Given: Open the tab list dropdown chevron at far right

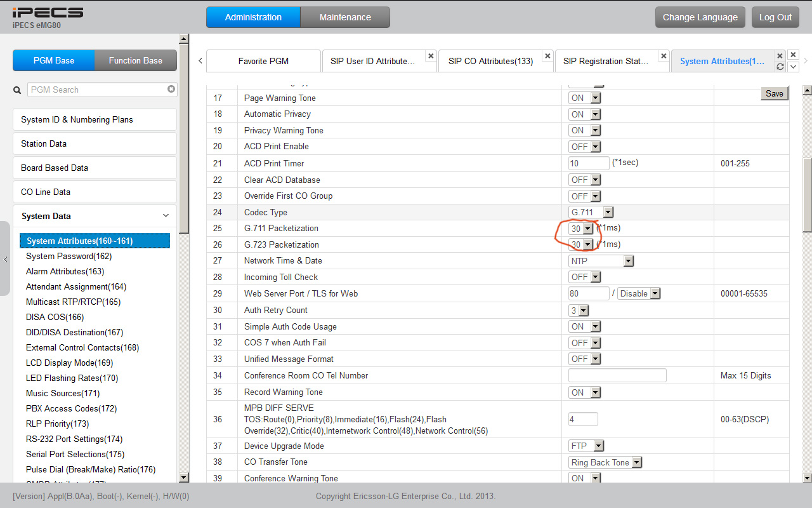Looking at the screenshot, I should click(x=793, y=67).
